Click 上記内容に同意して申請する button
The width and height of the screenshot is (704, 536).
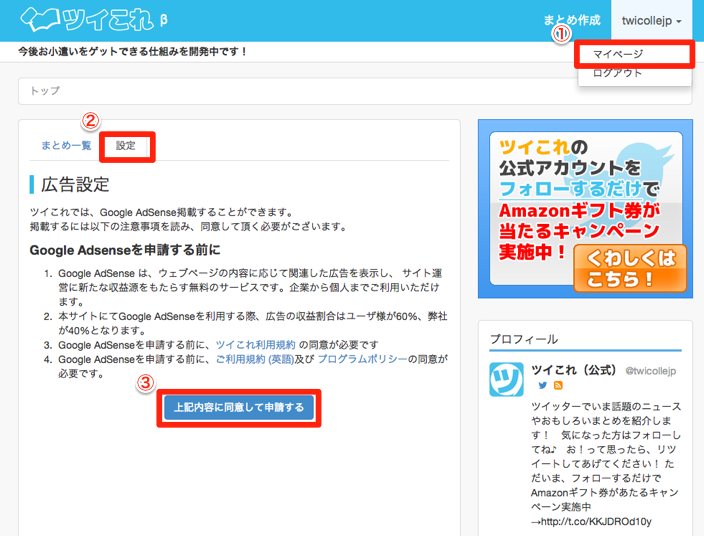point(239,407)
